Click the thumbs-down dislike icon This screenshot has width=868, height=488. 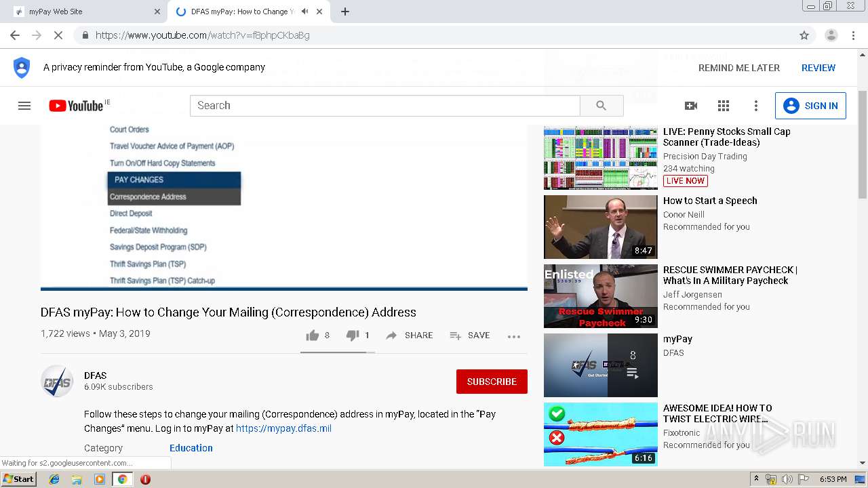353,335
